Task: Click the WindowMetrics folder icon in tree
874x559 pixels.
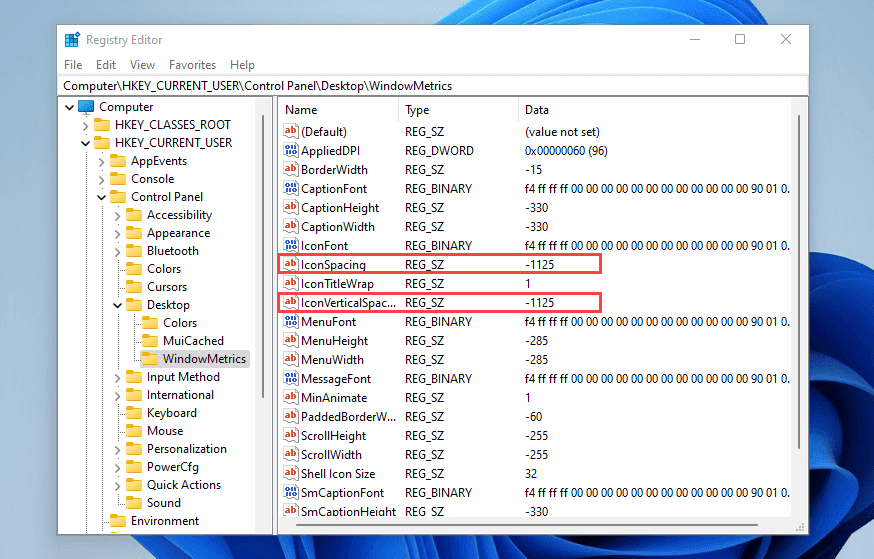Action: tap(149, 359)
